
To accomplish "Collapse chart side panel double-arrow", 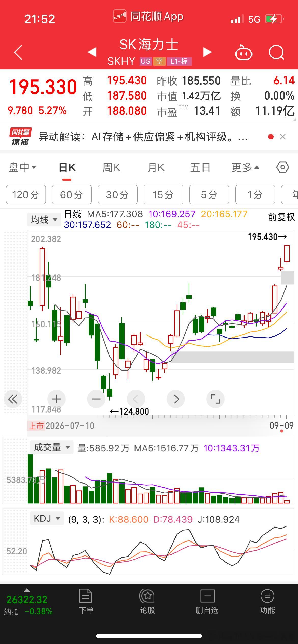I will pos(13,399).
